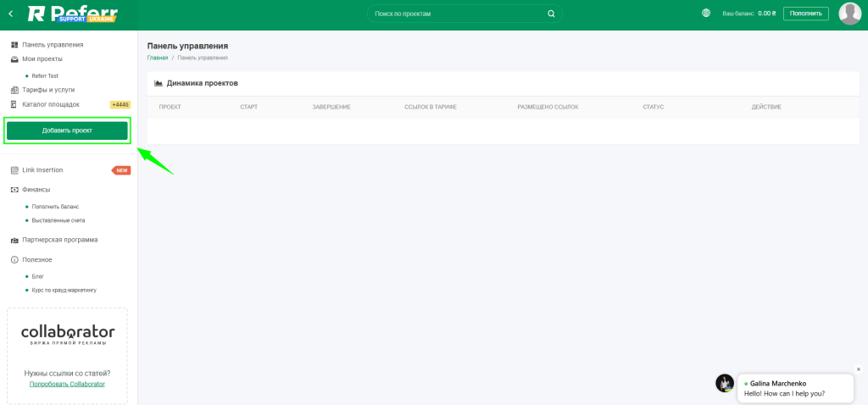Click the Referr logo
This screenshot has width=868, height=405.
point(73,14)
